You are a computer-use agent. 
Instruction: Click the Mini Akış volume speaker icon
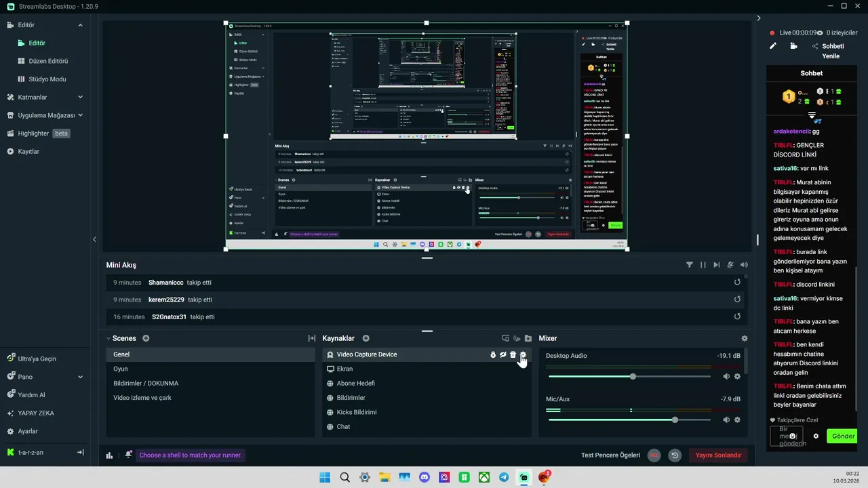pos(744,265)
